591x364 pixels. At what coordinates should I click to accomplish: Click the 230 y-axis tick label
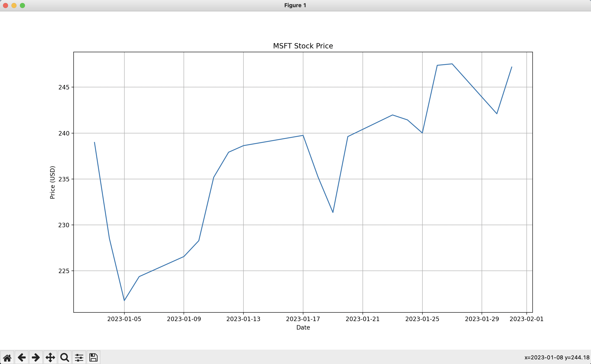tap(64, 225)
